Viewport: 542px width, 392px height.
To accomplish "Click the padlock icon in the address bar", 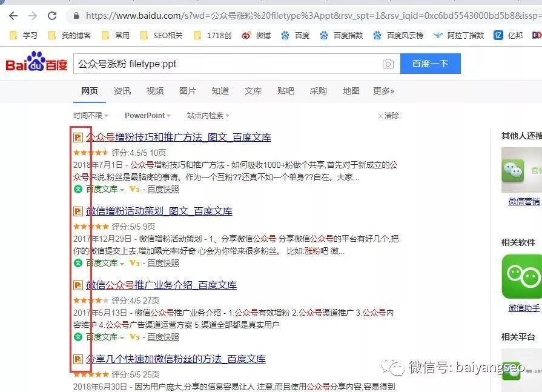I will (76, 16).
